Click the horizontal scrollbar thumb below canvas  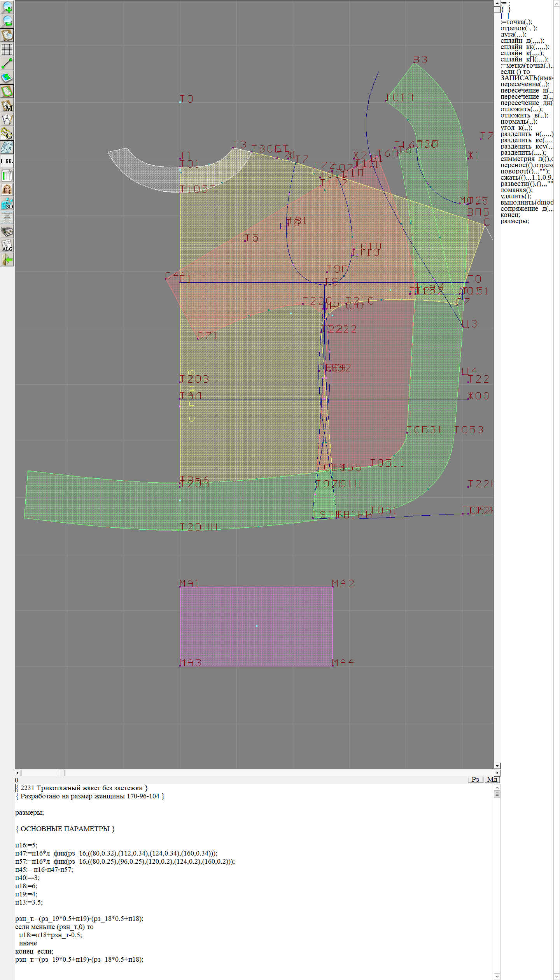pos(62,773)
